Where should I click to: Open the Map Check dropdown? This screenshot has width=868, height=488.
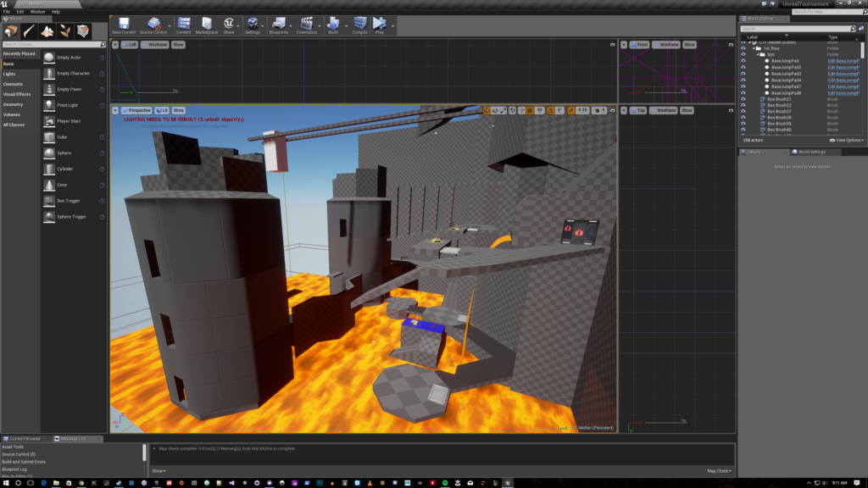coord(719,471)
